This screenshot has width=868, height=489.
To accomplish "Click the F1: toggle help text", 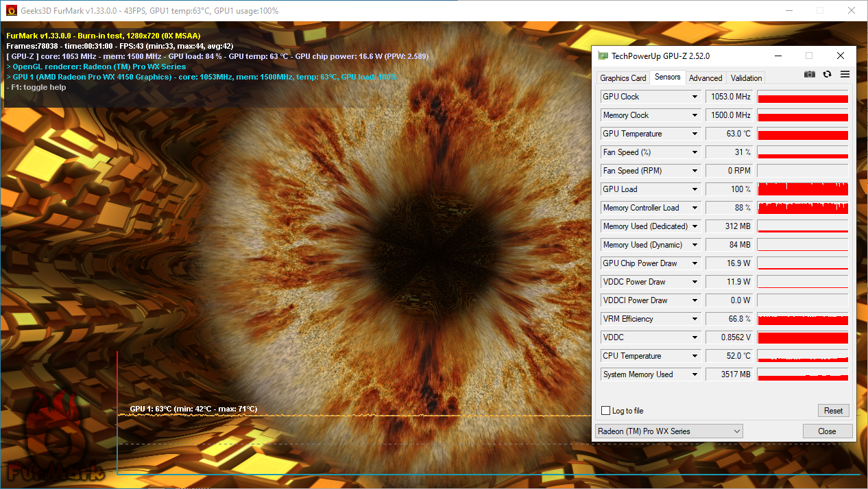I will (x=36, y=87).
